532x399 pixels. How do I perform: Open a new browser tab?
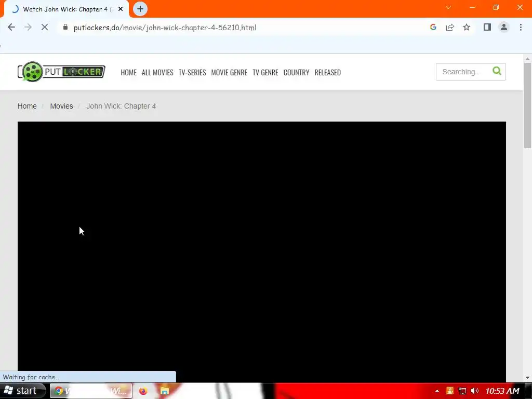point(140,9)
